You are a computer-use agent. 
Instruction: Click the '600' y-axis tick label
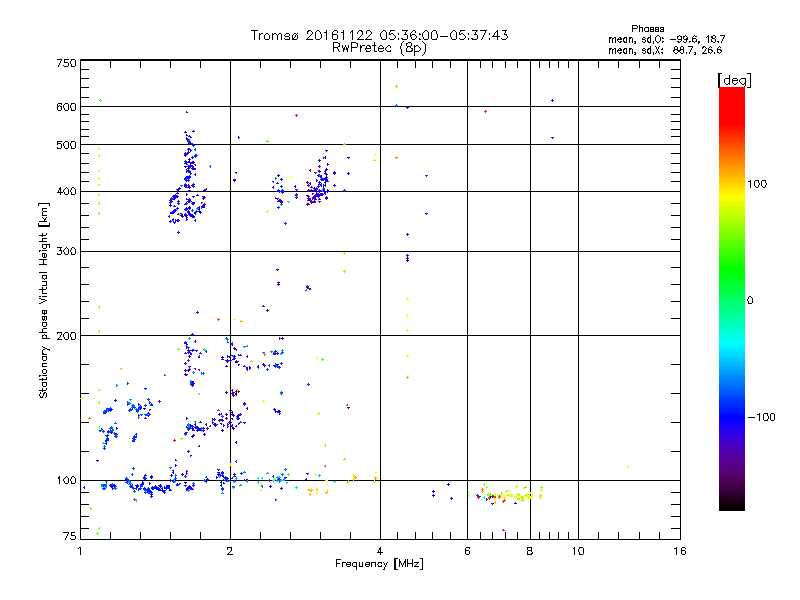tap(66, 107)
